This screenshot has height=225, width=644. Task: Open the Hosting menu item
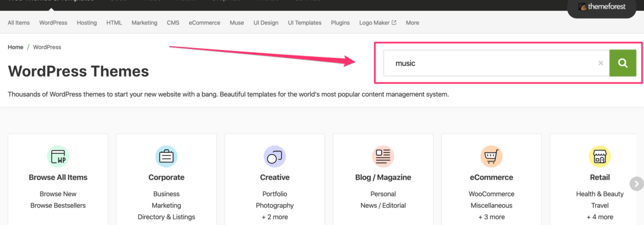click(87, 23)
